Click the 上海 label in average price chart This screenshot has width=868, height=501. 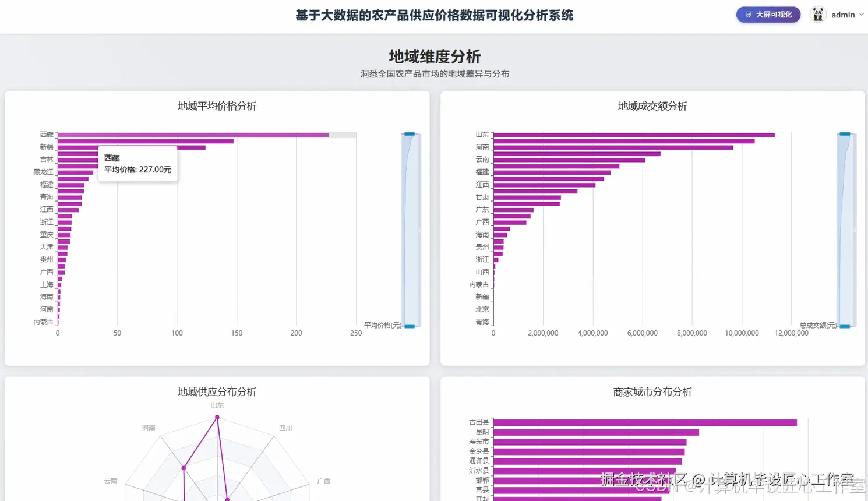[x=47, y=284]
